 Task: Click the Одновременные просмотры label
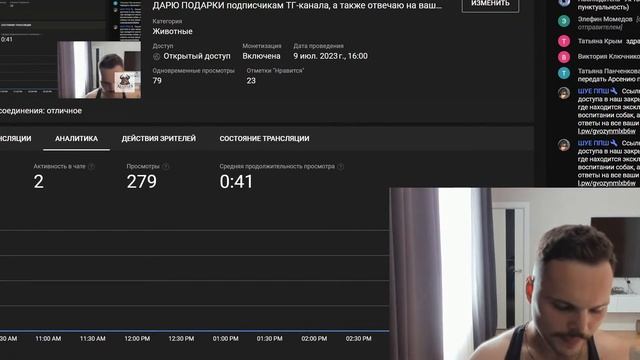tap(193, 71)
